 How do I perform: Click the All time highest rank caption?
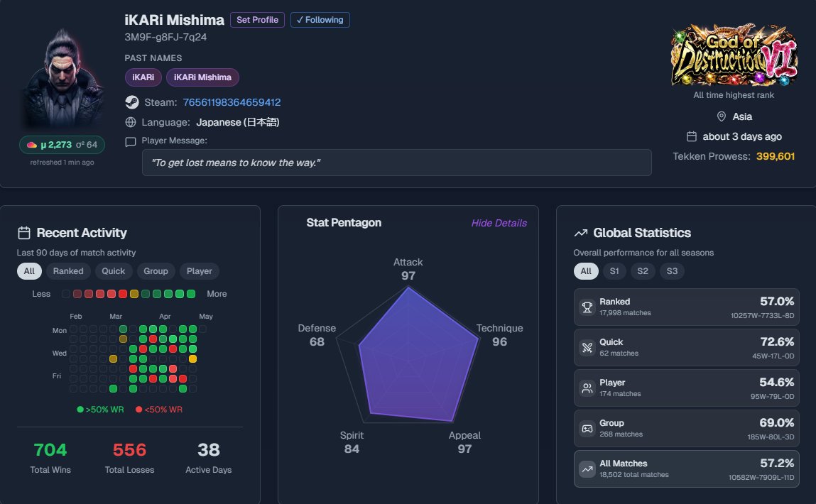[x=733, y=95]
